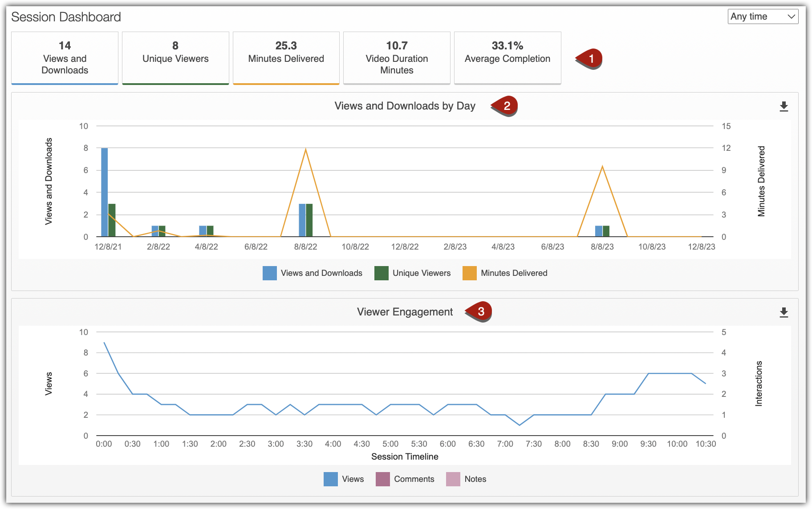Screen dimensions: 812x509
Task: Download the Views and Downloads by Day chart
Action: (784, 106)
